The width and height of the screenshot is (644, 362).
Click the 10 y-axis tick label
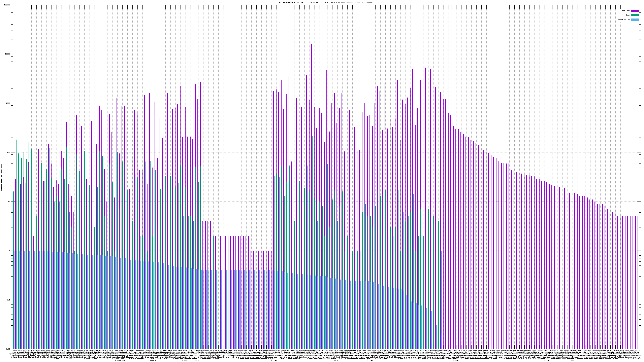coord(9,202)
